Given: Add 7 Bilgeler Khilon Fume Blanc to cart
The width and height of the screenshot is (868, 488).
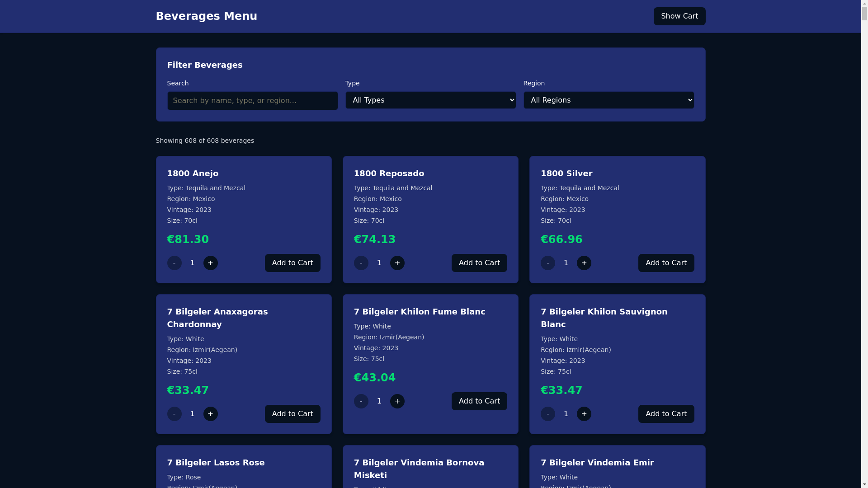Looking at the screenshot, I should pos(479,401).
